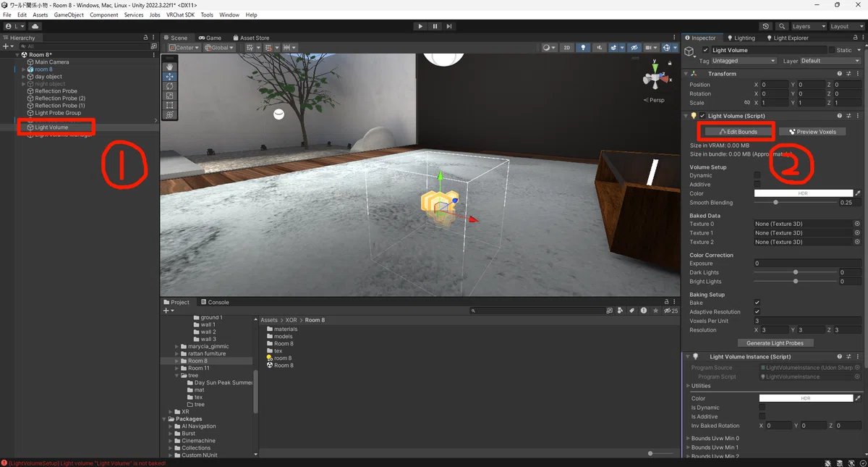The image size is (868, 467).
Task: Open the Center pivot mode dropdown
Action: tap(184, 48)
